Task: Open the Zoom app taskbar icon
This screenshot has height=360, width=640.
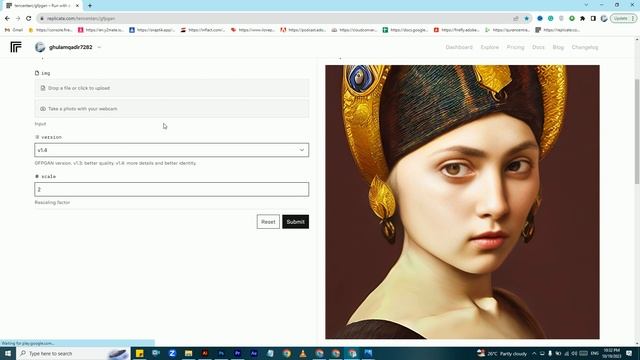Action: [x=172, y=353]
